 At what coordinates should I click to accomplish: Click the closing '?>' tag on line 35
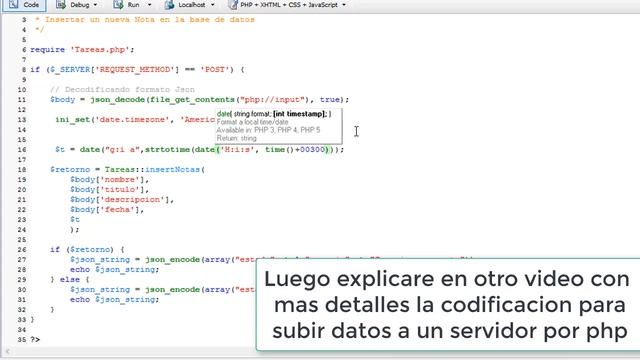(x=35, y=340)
